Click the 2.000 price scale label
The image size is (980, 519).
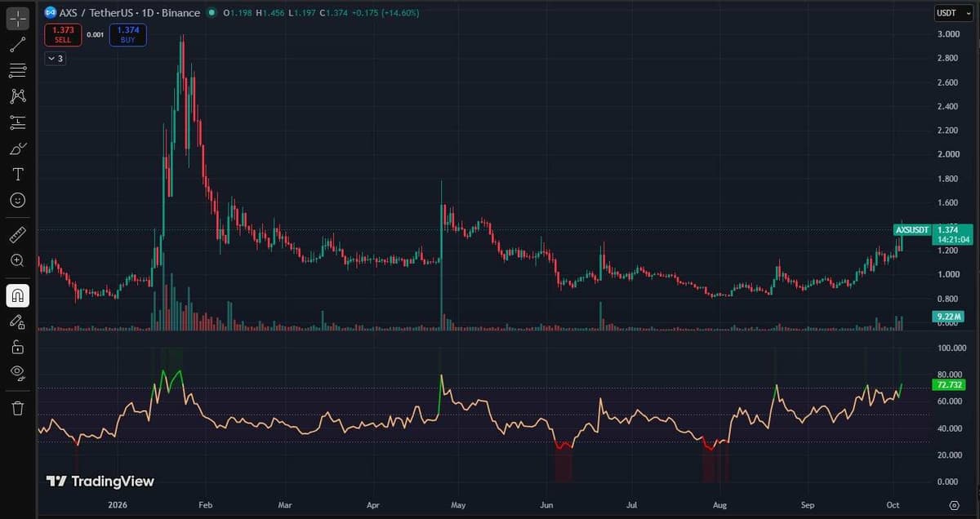pyautogui.click(x=948, y=154)
